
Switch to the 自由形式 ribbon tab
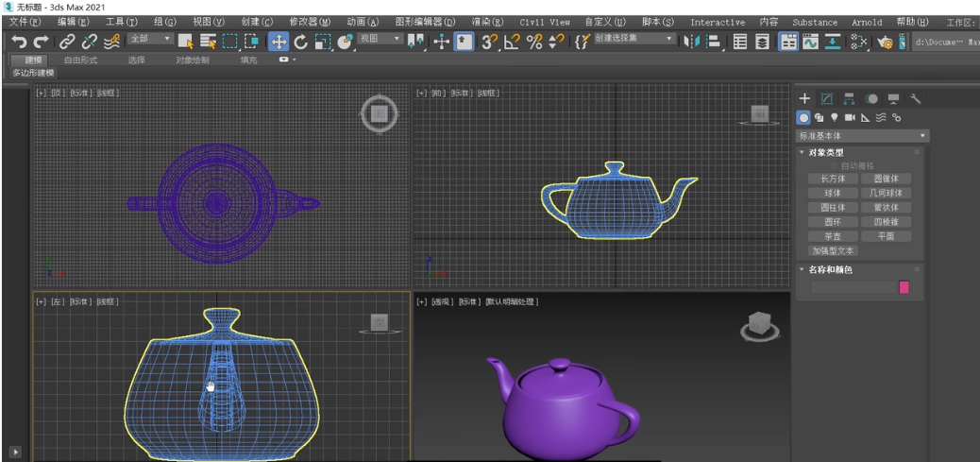pos(80,60)
